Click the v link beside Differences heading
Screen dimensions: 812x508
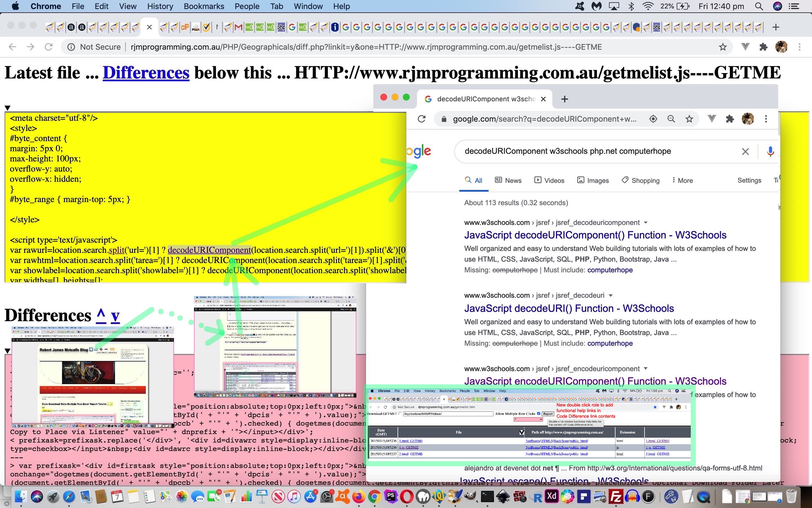(115, 316)
